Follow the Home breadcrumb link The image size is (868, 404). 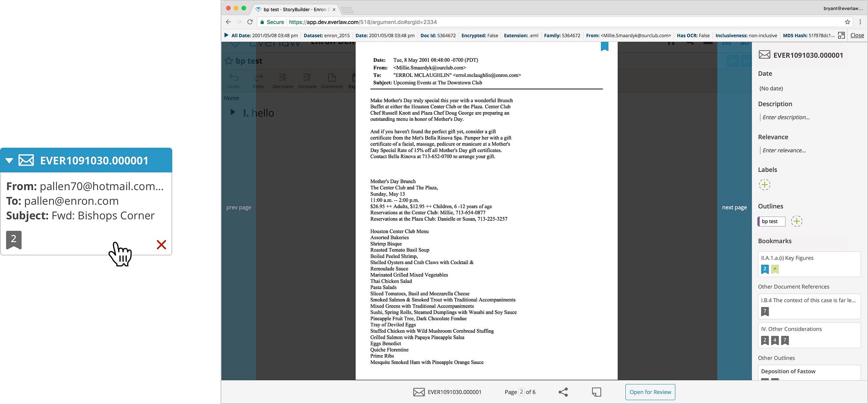231,98
